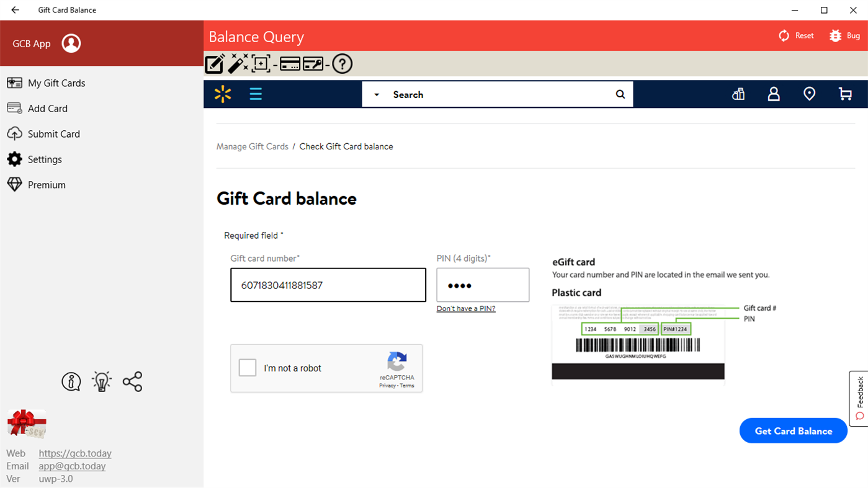Click the account person icon

773,94
